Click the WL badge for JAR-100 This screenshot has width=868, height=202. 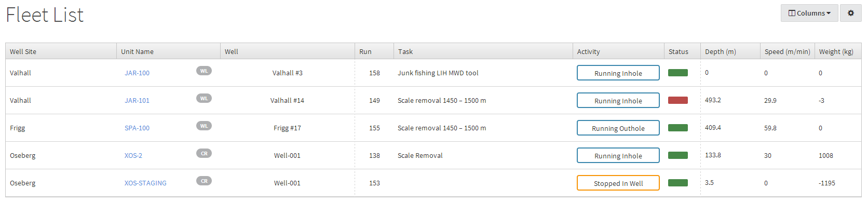point(204,71)
